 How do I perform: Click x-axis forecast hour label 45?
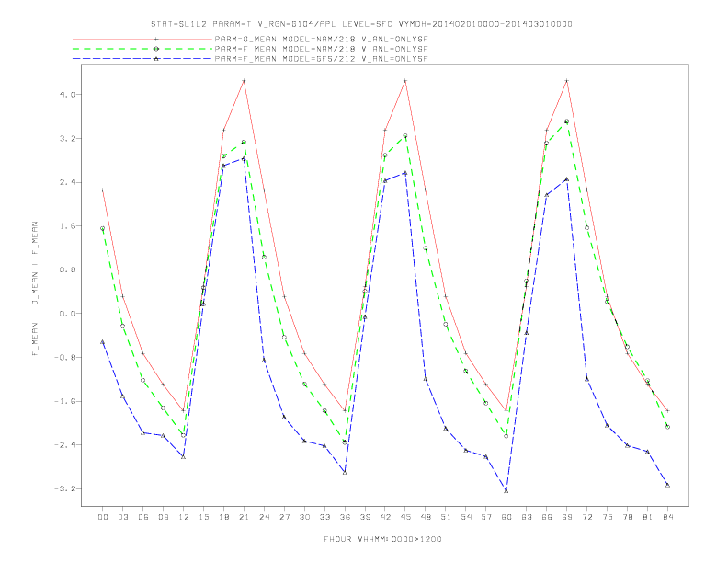click(x=405, y=517)
